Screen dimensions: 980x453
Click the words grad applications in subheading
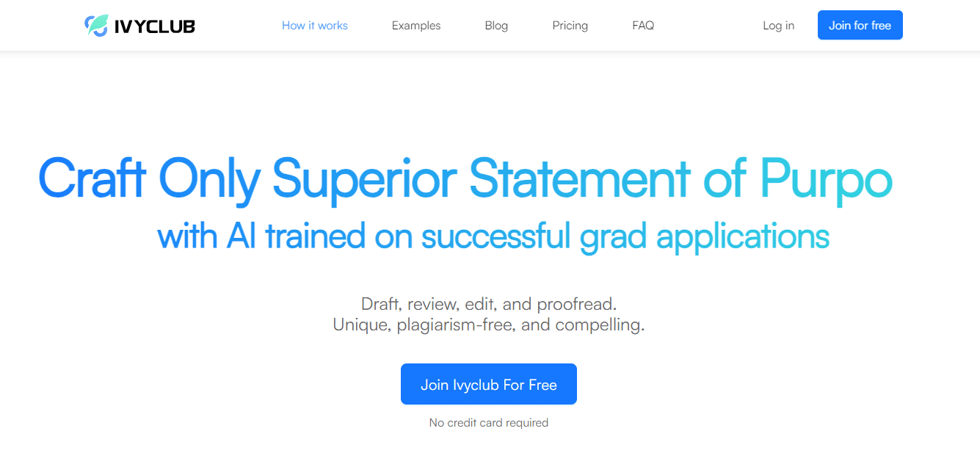705,236
